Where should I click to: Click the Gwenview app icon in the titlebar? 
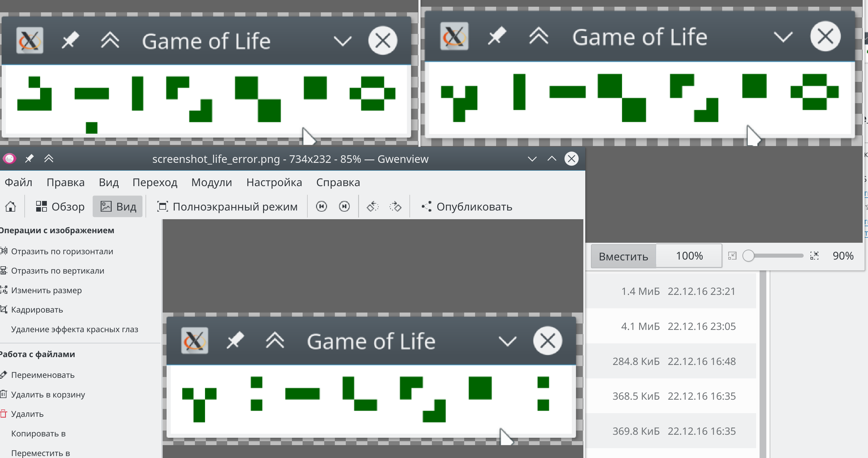click(10, 158)
